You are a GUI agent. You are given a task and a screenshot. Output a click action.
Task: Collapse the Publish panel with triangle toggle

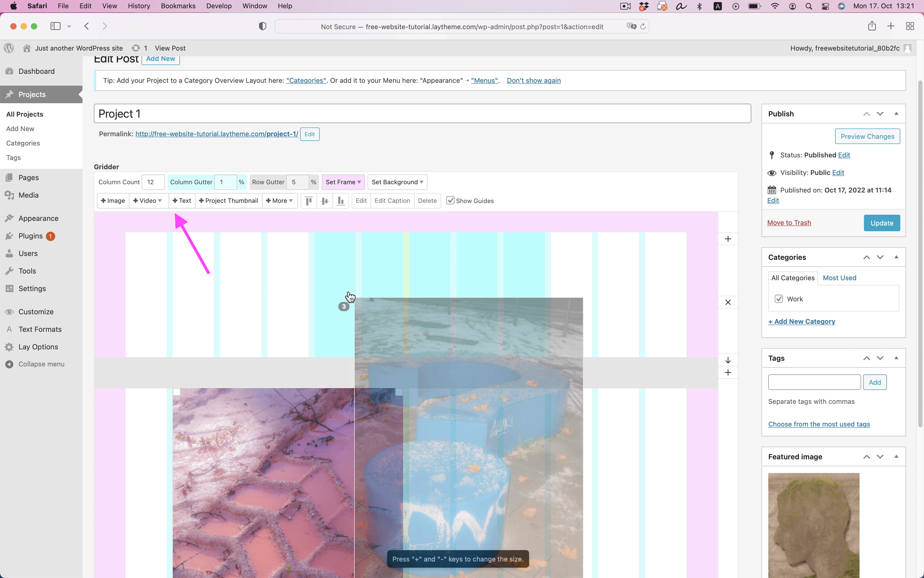(896, 114)
